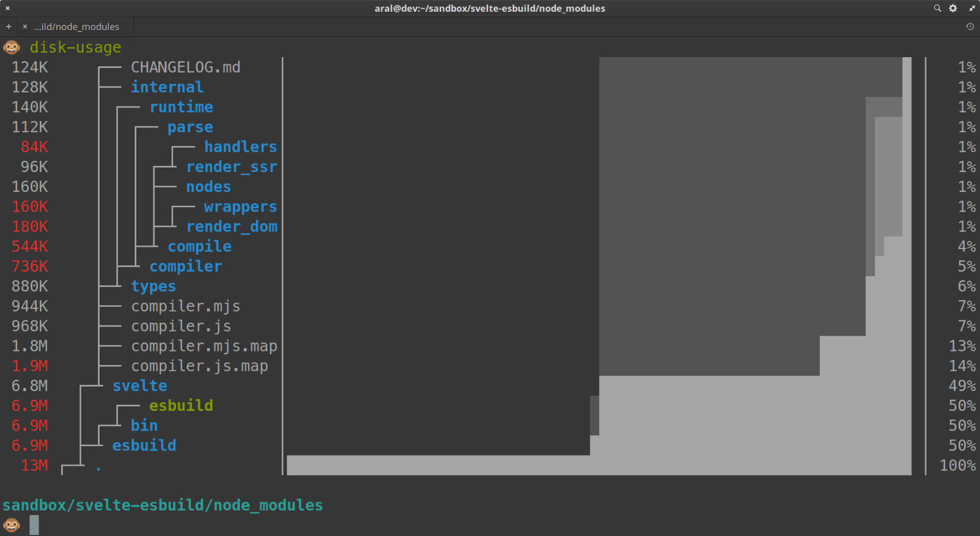The height and width of the screenshot is (536, 980).
Task: Click the 736K size value
Action: coord(30,266)
